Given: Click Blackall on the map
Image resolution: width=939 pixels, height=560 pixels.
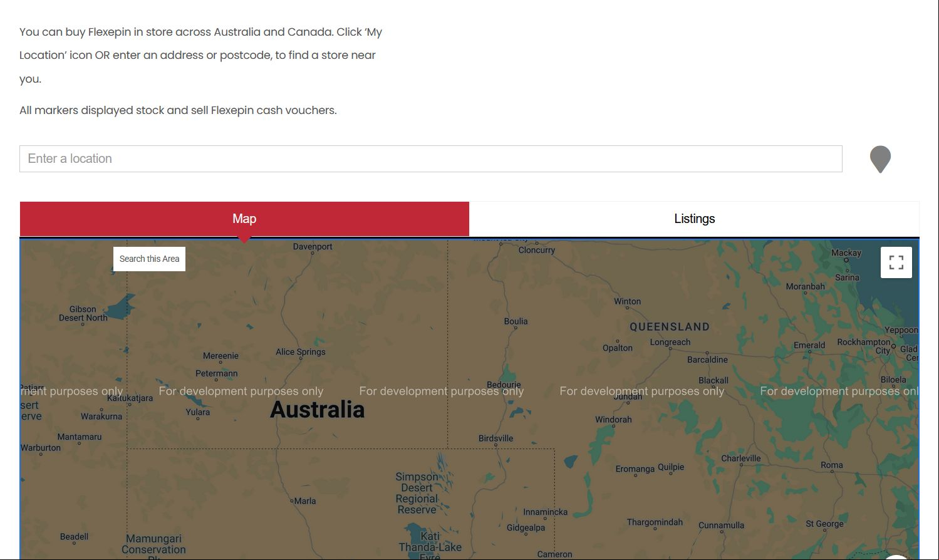Looking at the screenshot, I should click(x=713, y=381).
